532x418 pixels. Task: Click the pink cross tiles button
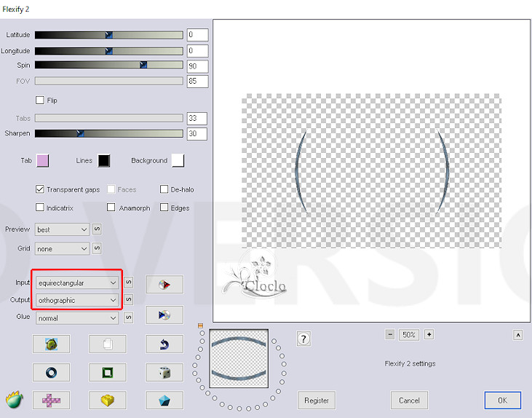51,400
